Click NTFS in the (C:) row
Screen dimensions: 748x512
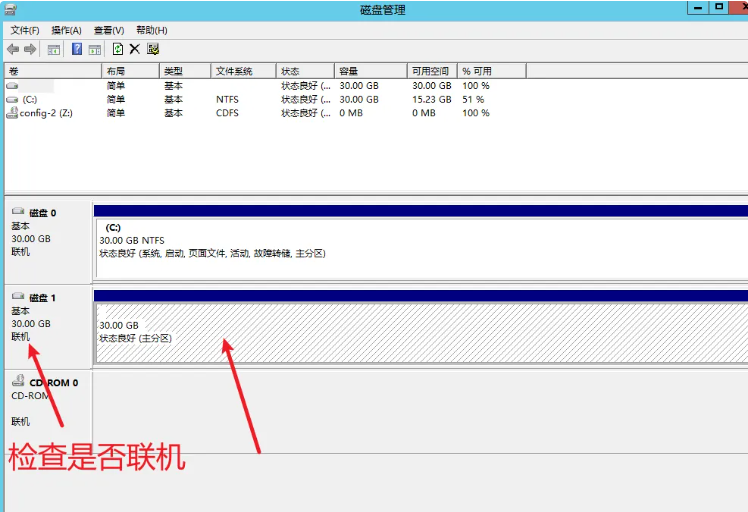point(227,100)
